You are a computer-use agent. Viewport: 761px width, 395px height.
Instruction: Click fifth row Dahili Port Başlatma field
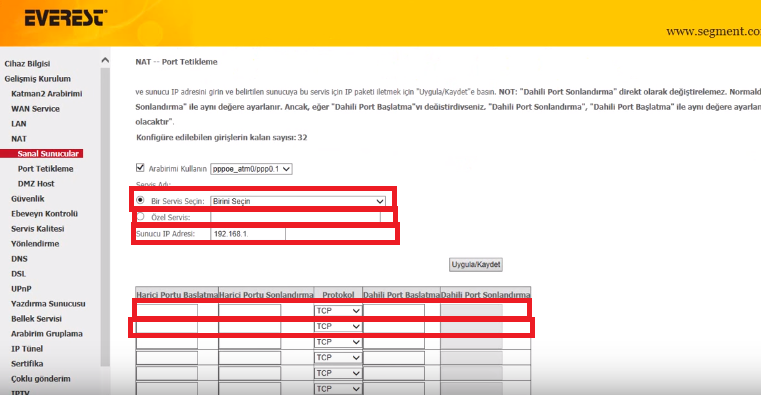[394, 373]
